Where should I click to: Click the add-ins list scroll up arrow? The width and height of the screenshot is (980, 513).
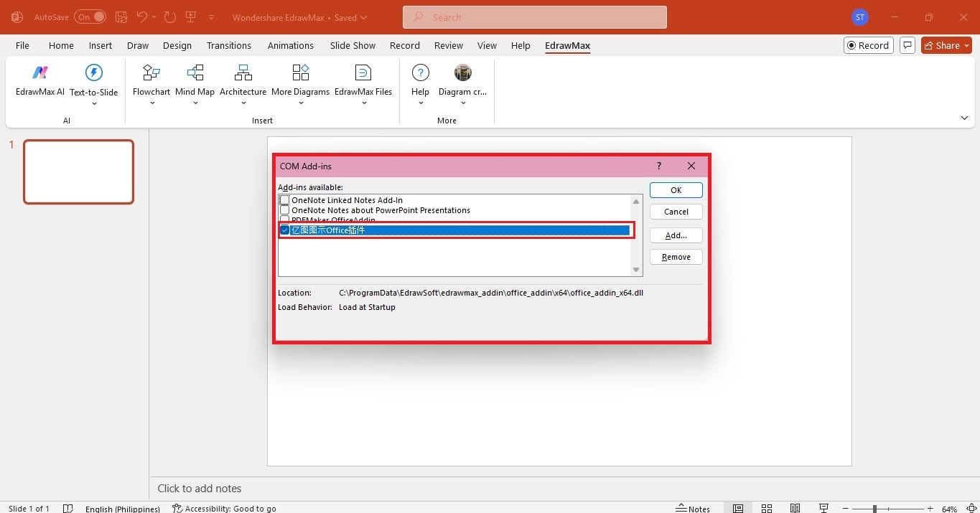[636, 202]
